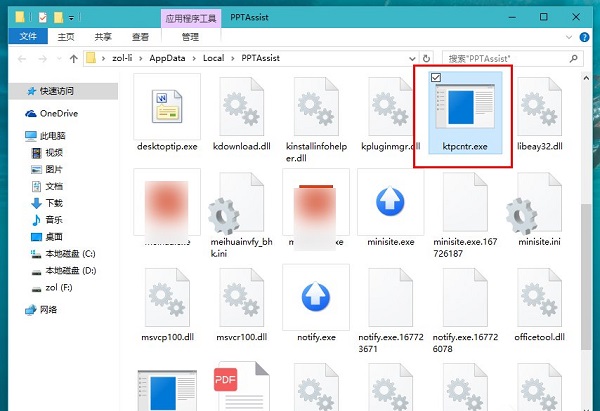Click the file list vertical scrollbar thumb
Viewport: 600px width, 411px height.
click(x=586, y=276)
